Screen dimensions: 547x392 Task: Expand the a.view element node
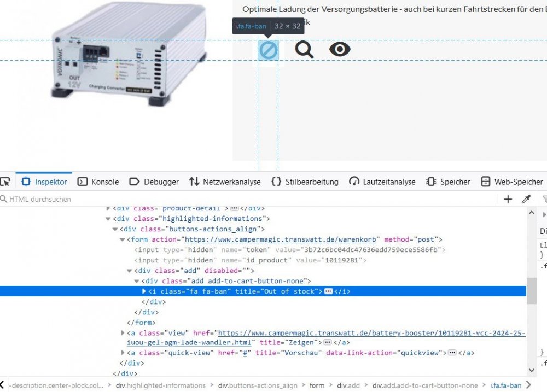123,332
